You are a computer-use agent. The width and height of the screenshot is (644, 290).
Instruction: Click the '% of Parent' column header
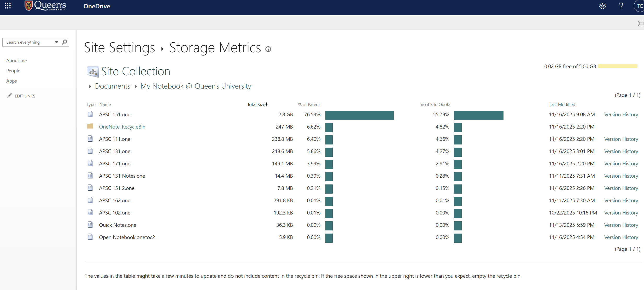[x=309, y=105]
